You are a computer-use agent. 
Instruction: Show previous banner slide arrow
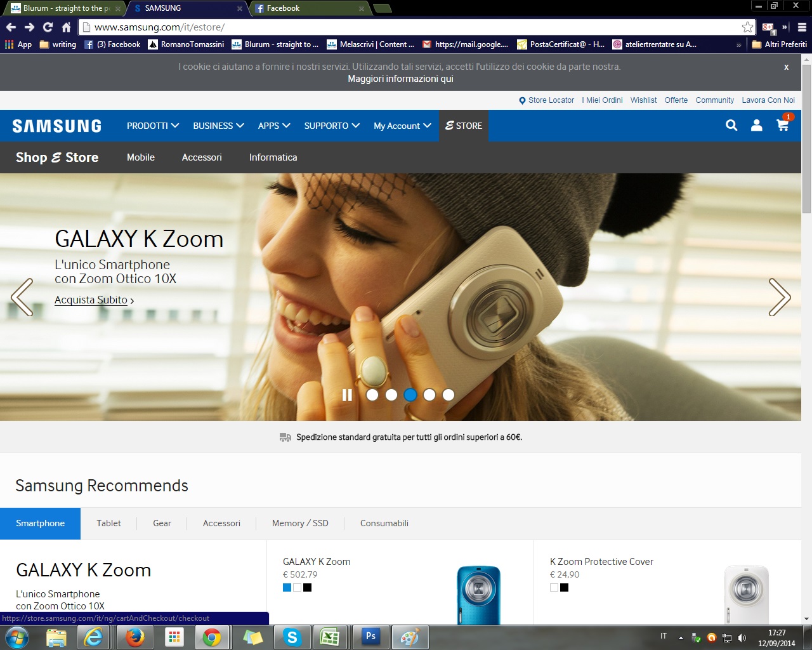pos(22,297)
